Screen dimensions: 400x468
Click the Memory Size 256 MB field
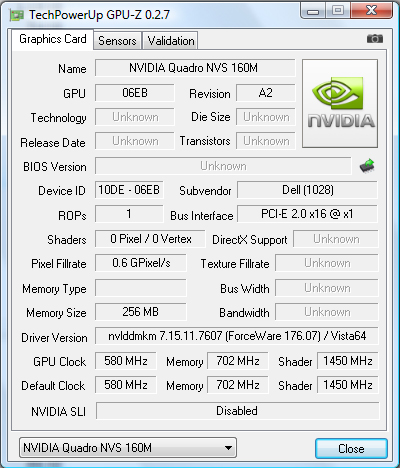(x=140, y=312)
